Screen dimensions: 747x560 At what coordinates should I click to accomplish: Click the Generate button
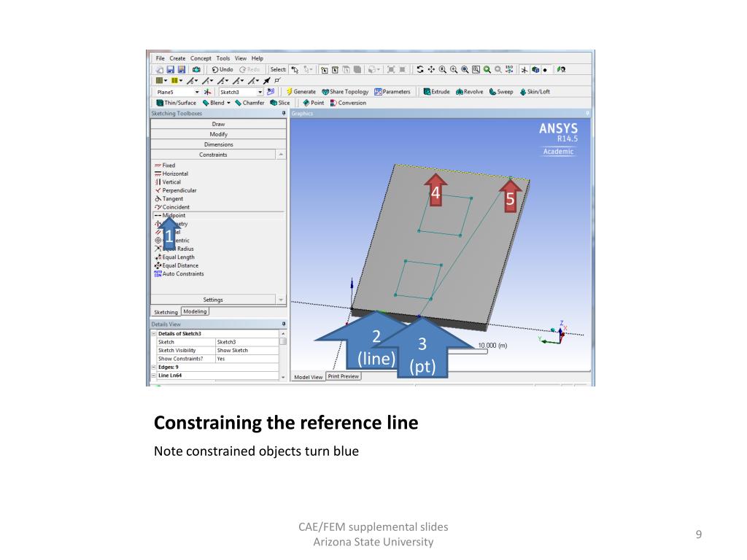point(301,92)
